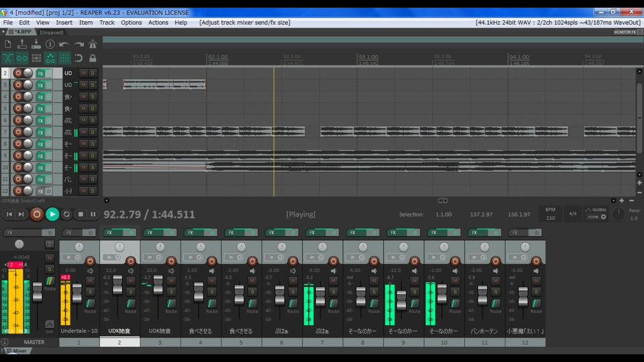
Task: Click the Undo arrow in the toolbar
Action: coord(64,44)
